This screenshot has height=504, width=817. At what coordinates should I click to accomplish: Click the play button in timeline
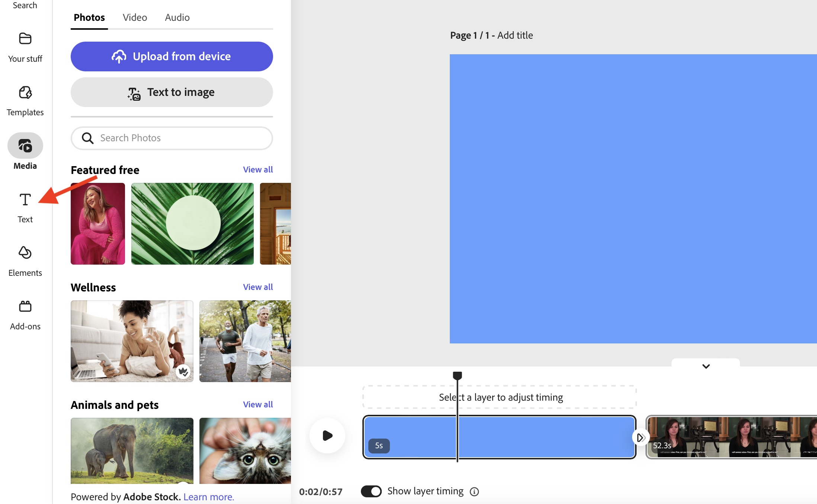pos(327,436)
